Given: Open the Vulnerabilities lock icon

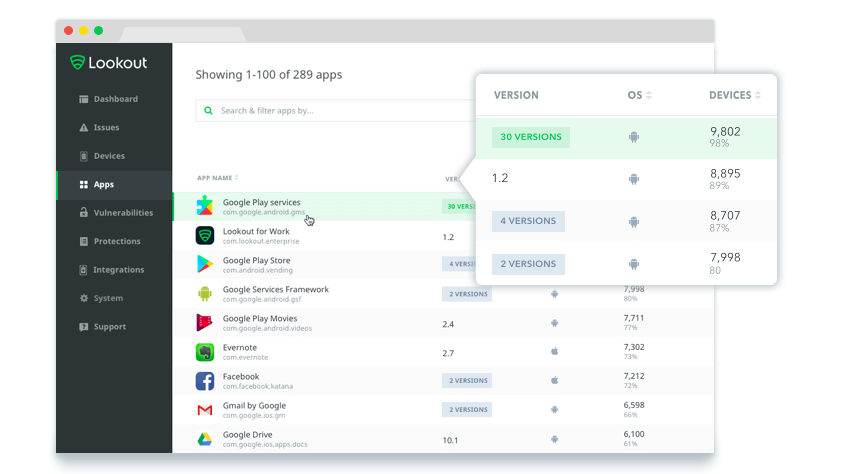Looking at the screenshot, I should [x=84, y=213].
